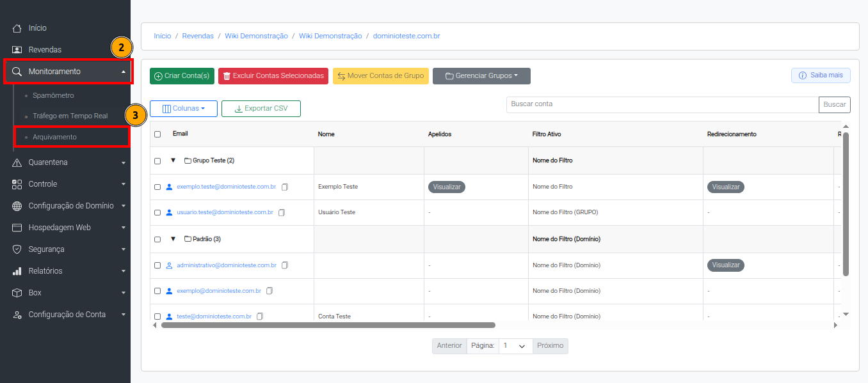
Task: Click the Início home icon in sidebar
Action: pos(17,28)
